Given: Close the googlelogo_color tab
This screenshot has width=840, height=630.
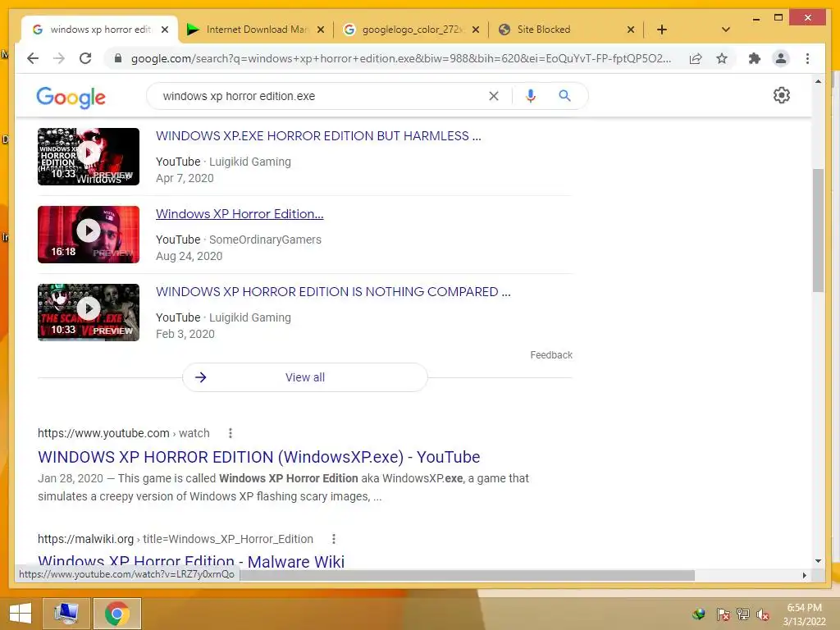Looking at the screenshot, I should coord(476,30).
